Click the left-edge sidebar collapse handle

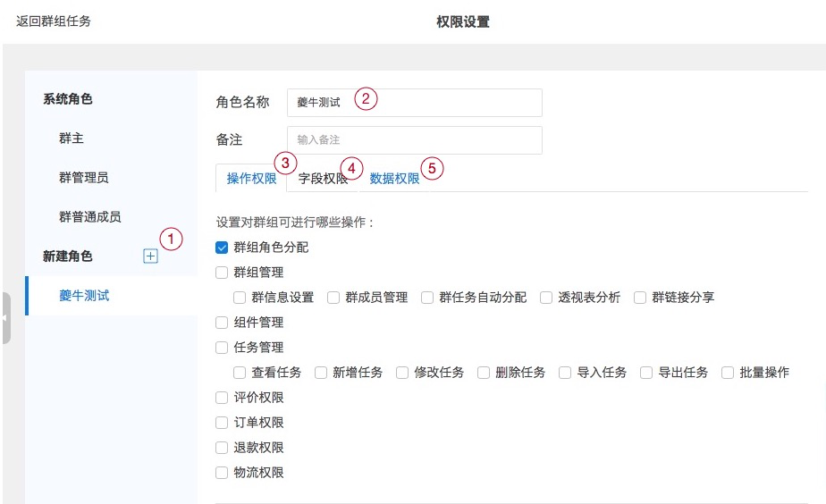(x=4, y=318)
